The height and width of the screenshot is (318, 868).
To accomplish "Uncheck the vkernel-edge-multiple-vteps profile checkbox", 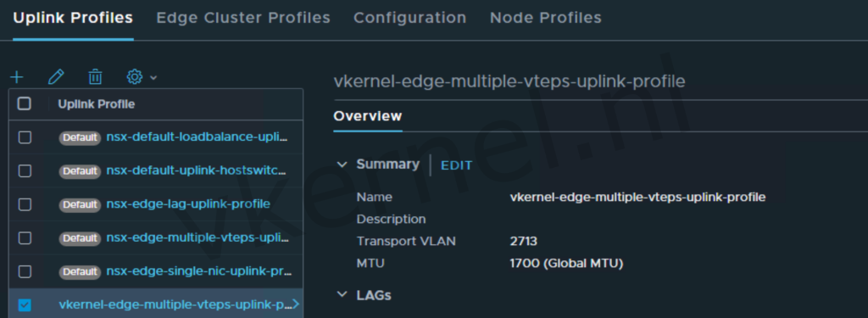I will point(25,304).
